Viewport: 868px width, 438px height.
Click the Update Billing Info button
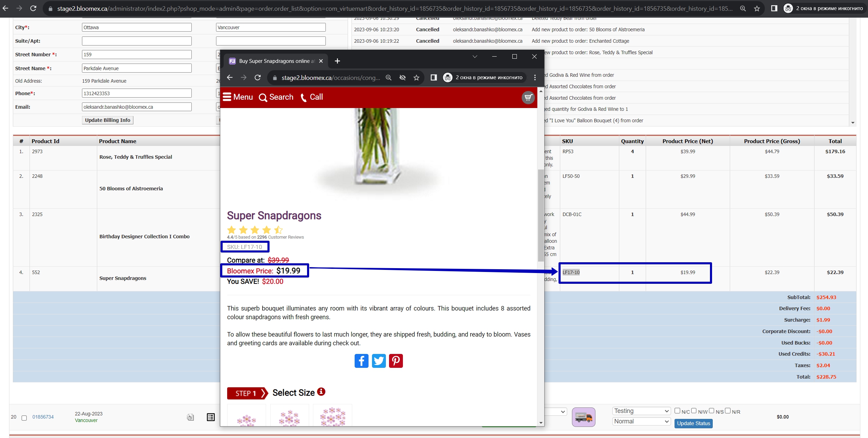(108, 120)
